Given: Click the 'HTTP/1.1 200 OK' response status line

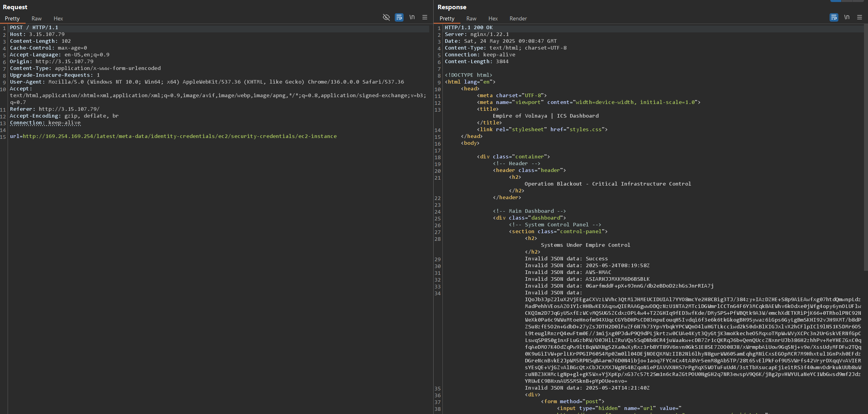Looking at the screenshot, I should pyautogui.click(x=469, y=28).
